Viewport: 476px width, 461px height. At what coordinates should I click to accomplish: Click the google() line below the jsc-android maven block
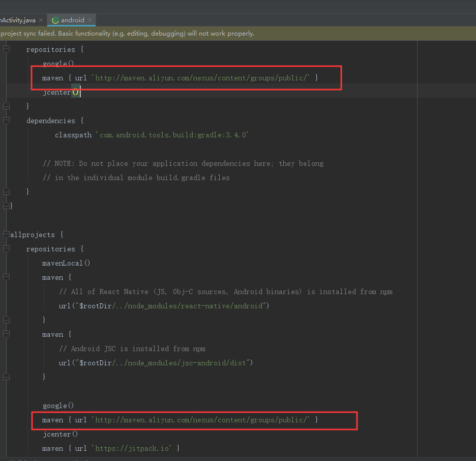(58, 406)
